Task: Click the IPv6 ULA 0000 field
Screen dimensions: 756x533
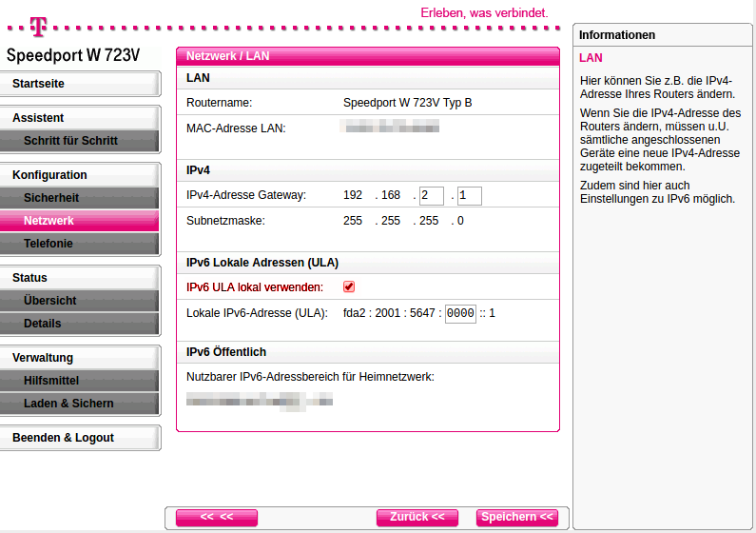Action: [460, 313]
